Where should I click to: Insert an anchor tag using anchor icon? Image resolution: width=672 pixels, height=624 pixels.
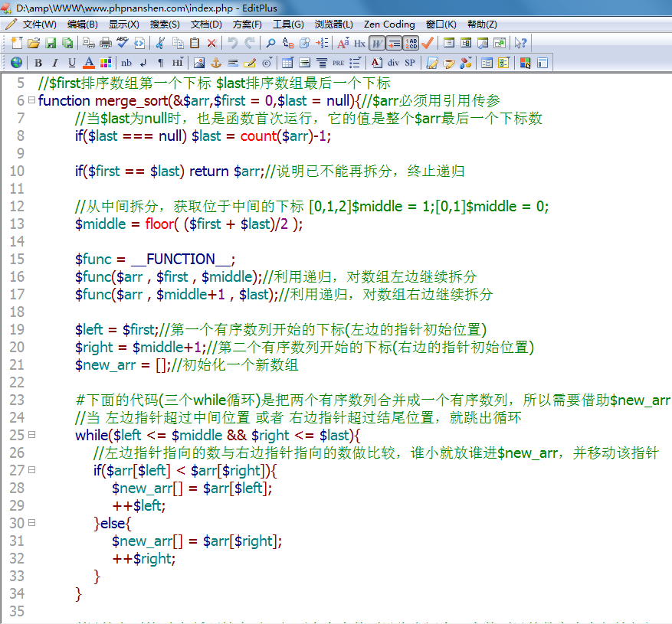point(216,63)
